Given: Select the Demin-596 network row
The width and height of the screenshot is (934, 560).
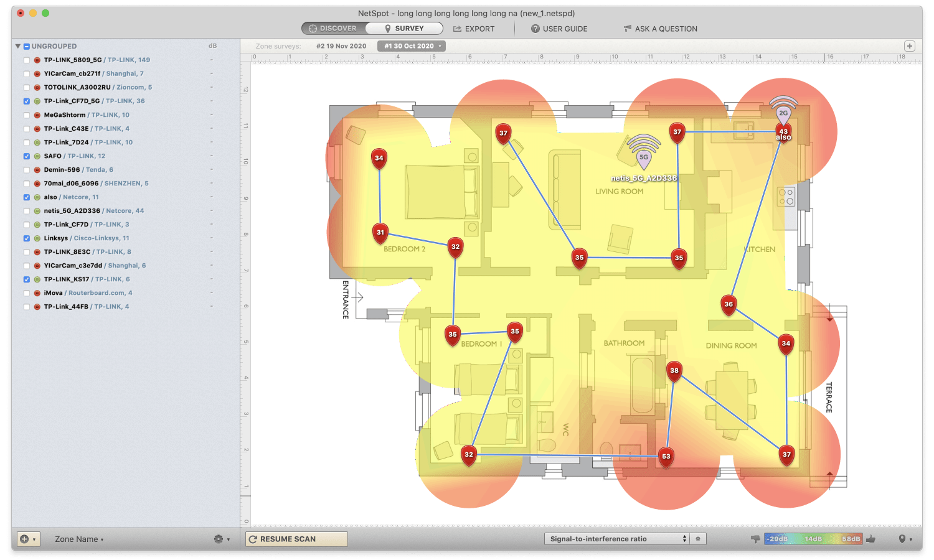Looking at the screenshot, I should click(125, 170).
